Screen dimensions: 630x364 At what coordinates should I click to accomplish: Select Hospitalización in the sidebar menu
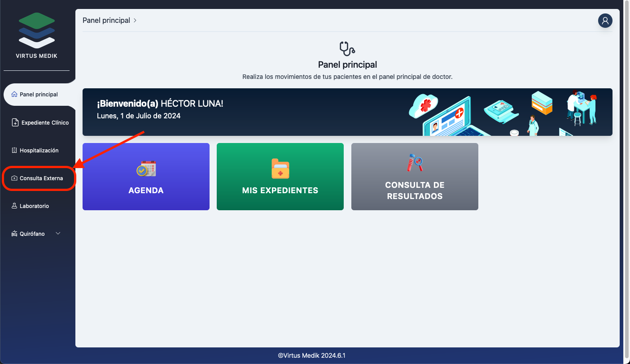click(x=39, y=151)
